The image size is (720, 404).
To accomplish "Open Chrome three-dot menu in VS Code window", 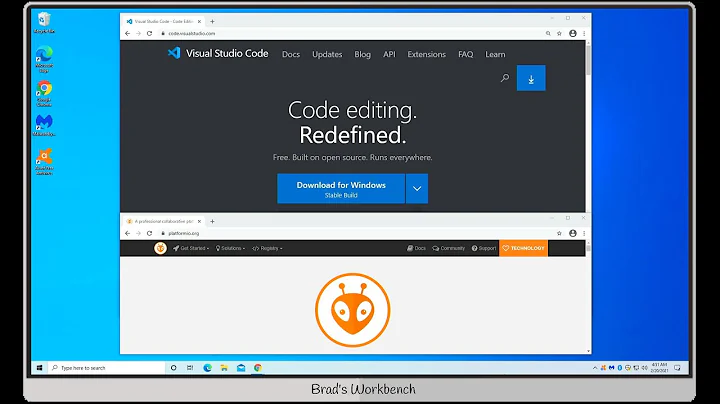I will click(x=584, y=34).
